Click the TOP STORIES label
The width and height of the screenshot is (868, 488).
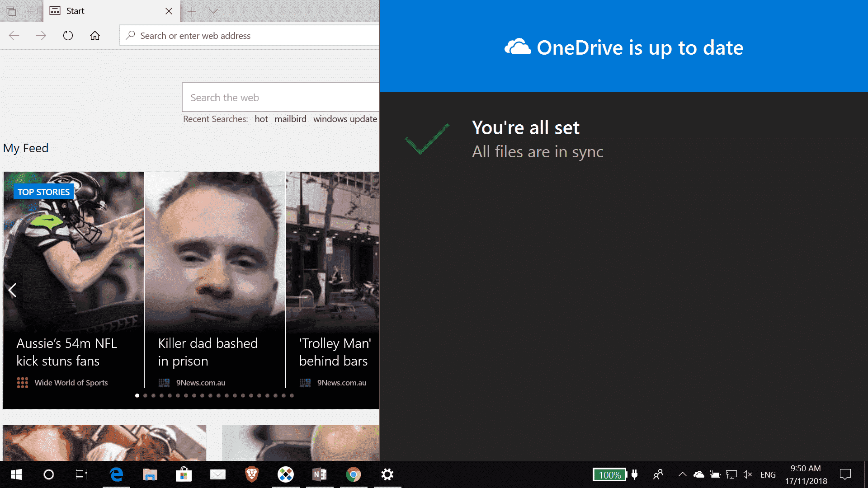43,192
